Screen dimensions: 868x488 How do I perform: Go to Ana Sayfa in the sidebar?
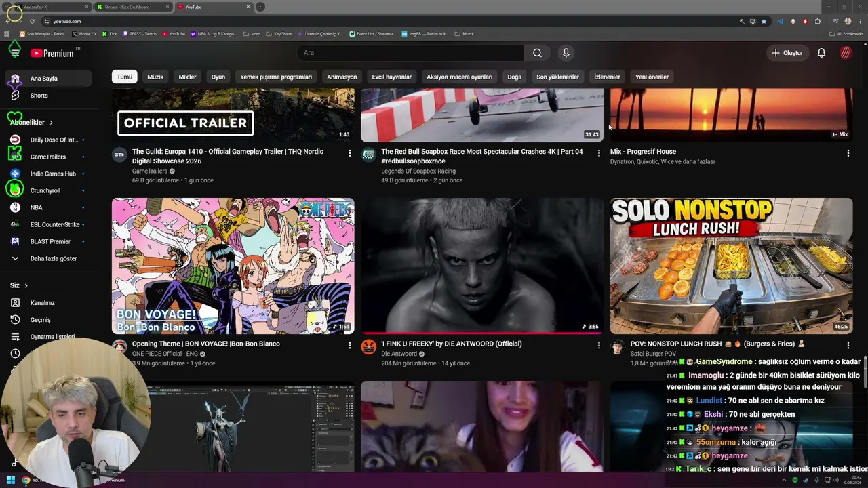click(x=47, y=79)
